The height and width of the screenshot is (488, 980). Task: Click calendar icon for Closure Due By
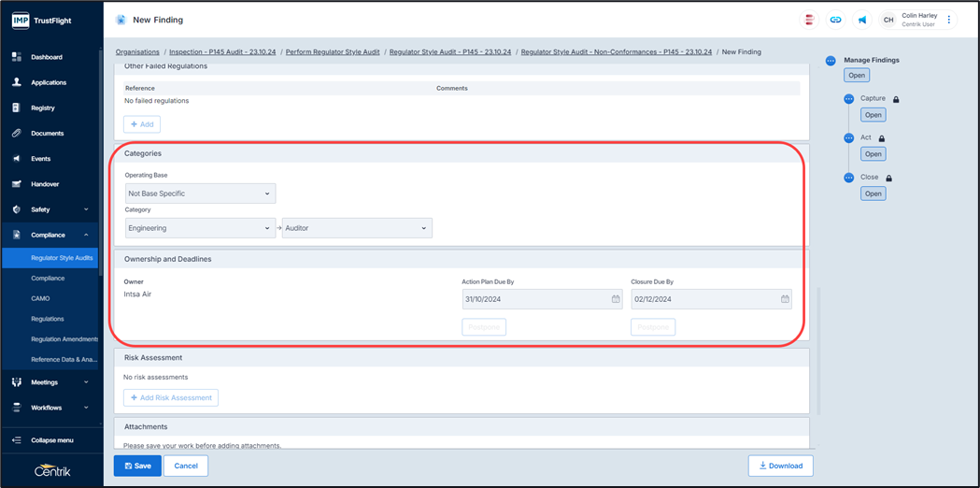785,299
